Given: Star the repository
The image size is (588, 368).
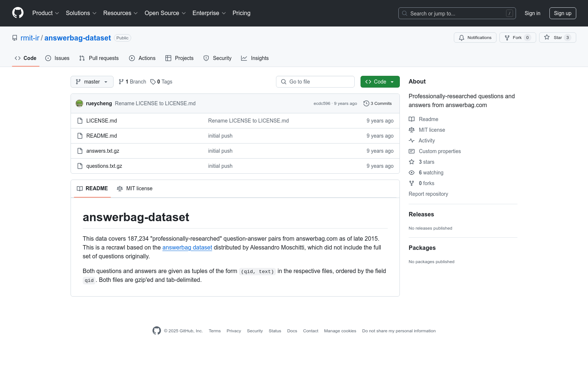Looking at the screenshot, I should (557, 38).
